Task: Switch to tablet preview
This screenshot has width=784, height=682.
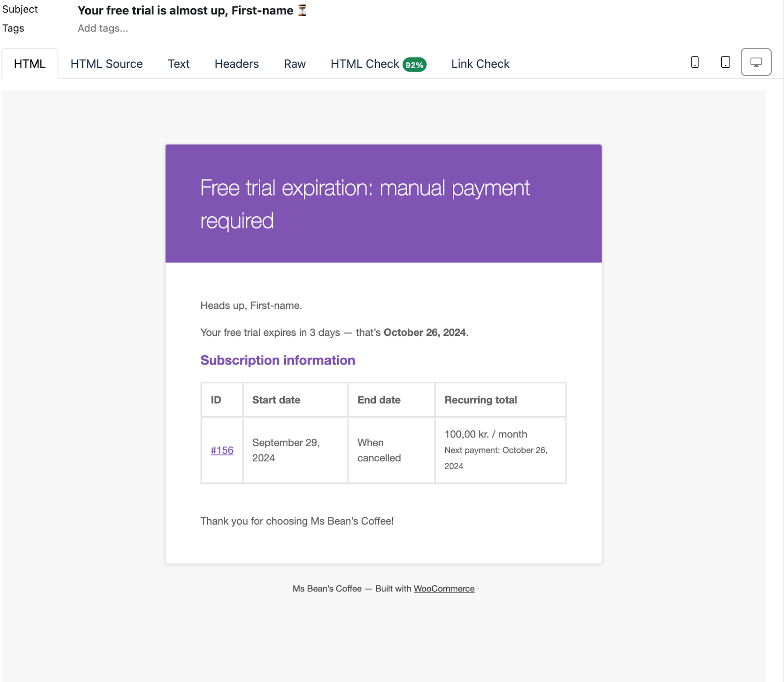Action: (725, 62)
